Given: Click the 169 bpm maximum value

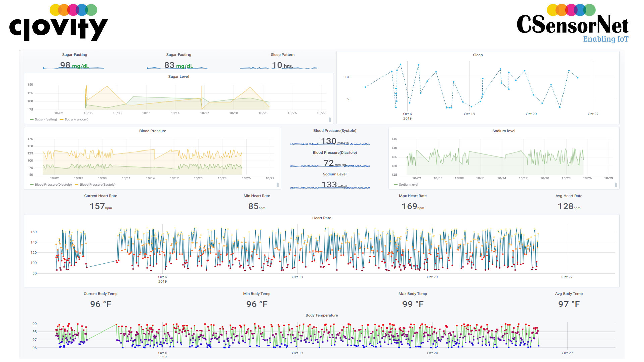Looking at the screenshot, I should [413, 206].
